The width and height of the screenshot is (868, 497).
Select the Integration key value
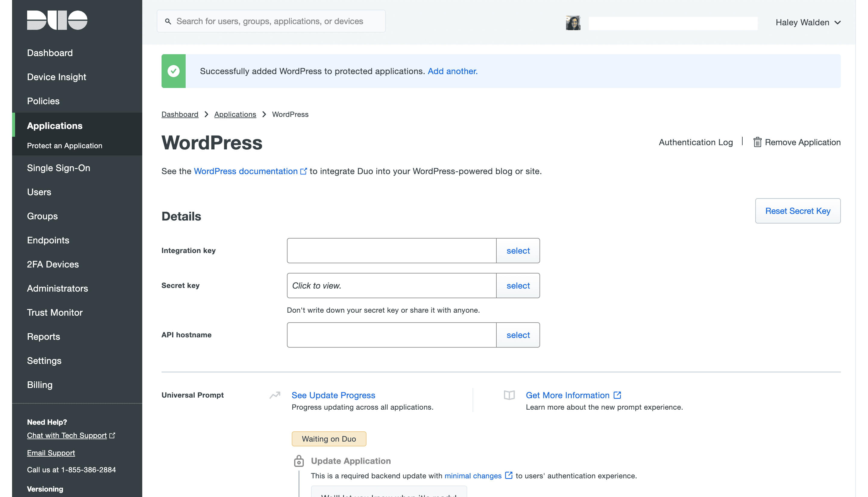pos(518,251)
